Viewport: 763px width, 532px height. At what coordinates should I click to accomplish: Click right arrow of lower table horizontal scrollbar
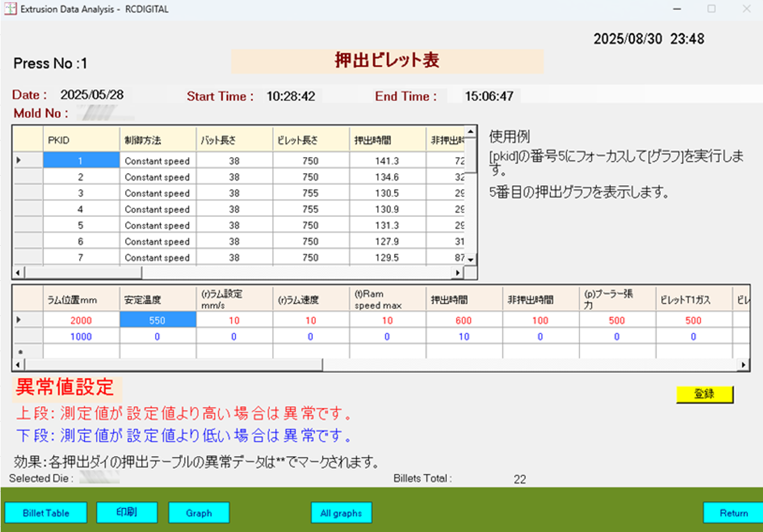point(743,365)
